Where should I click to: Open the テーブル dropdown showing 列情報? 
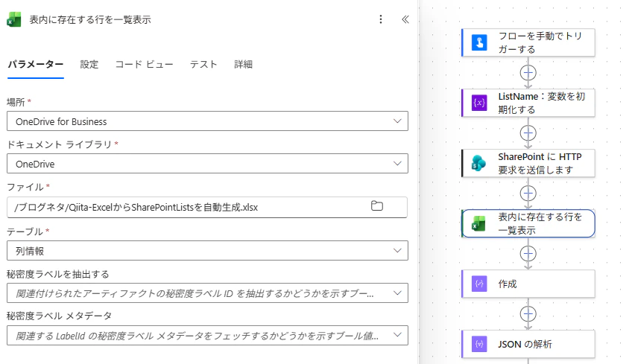tap(207, 251)
